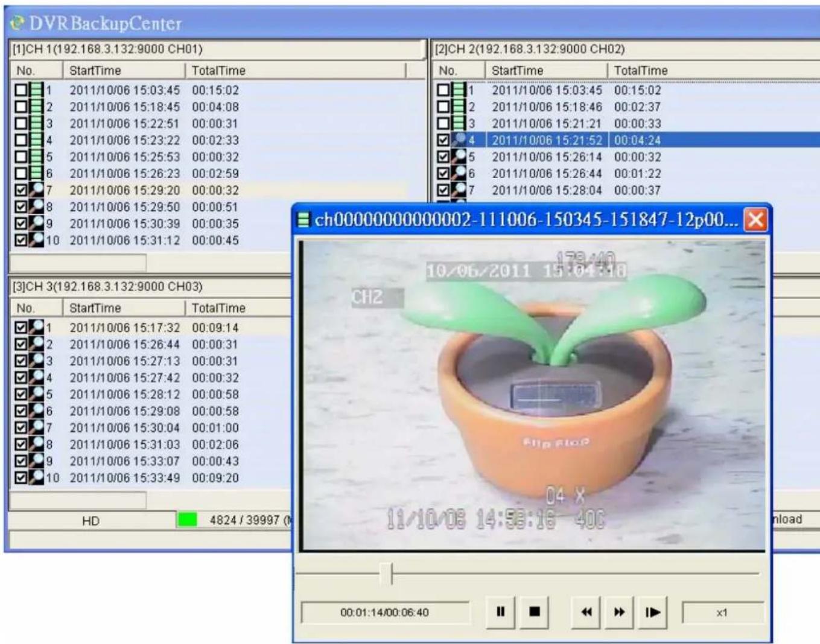Click the magnifier icon of CH 3 row 5
The height and width of the screenshot is (644, 820).
click(x=36, y=394)
